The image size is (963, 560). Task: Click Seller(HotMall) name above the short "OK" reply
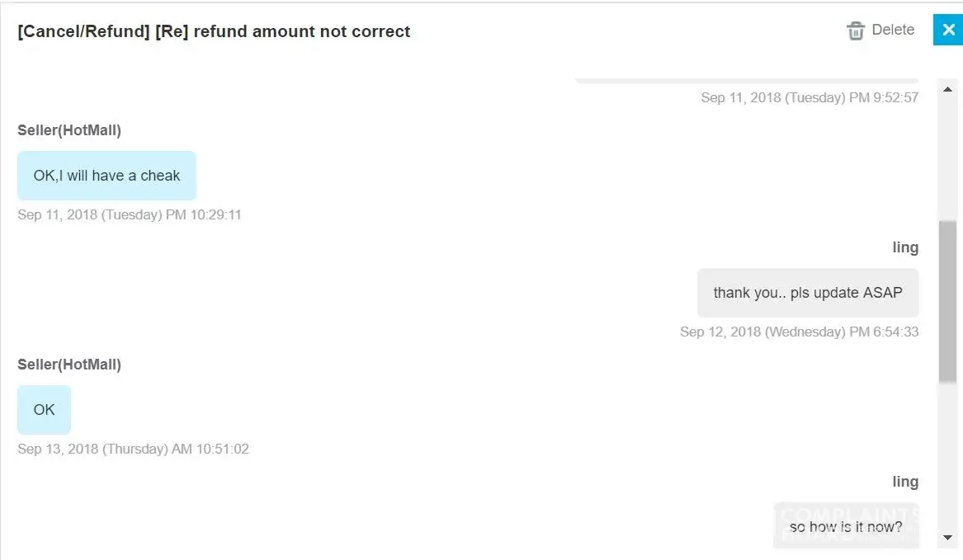pyautogui.click(x=69, y=365)
